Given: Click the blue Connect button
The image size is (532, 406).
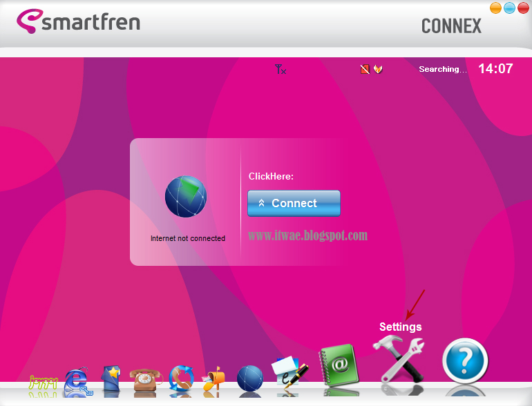Looking at the screenshot, I should tap(294, 203).
